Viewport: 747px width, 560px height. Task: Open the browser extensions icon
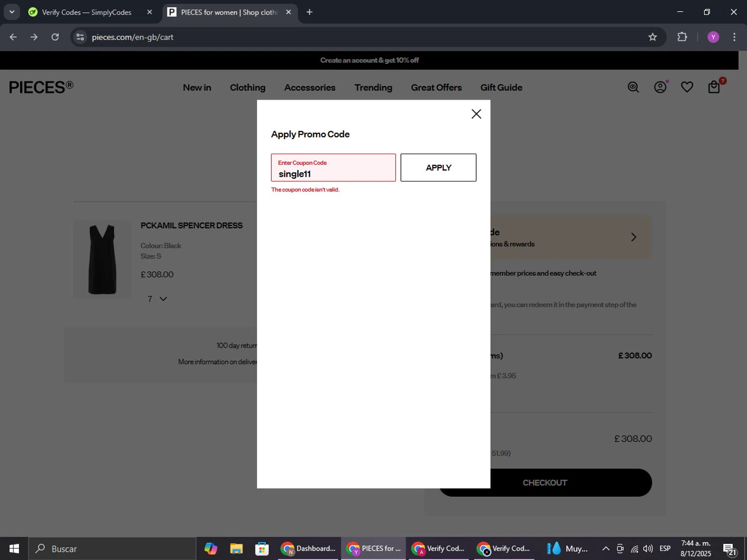click(682, 37)
